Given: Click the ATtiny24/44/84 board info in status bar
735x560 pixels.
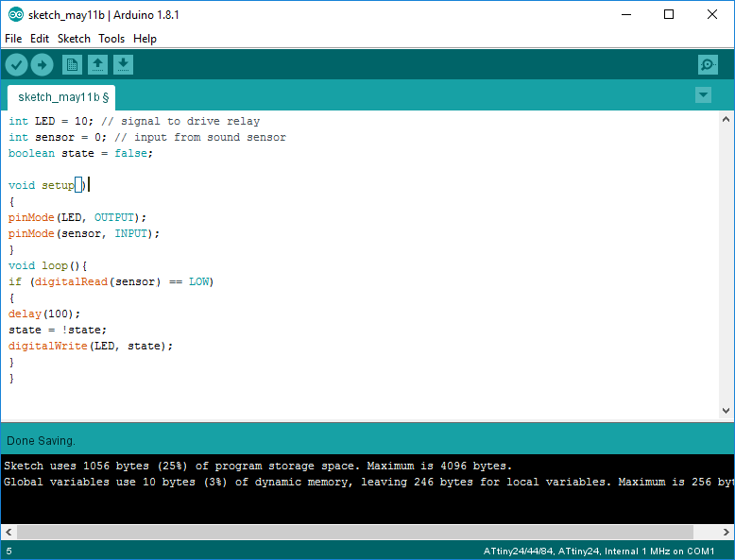Looking at the screenshot, I should pyautogui.click(x=599, y=552).
